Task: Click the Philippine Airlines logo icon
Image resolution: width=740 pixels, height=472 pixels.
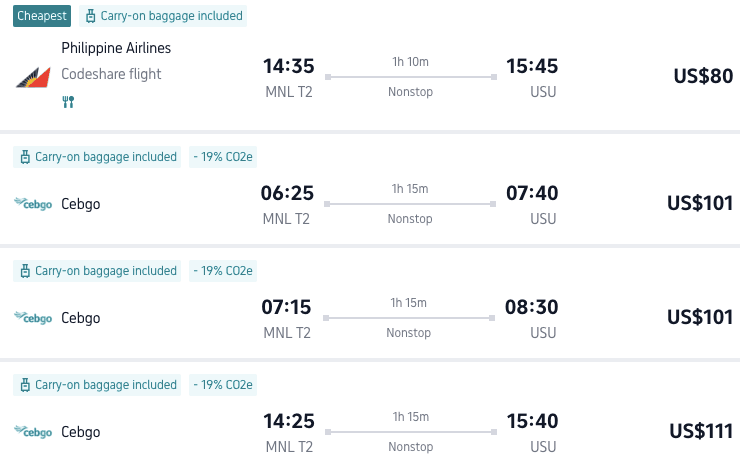Action: click(x=32, y=76)
